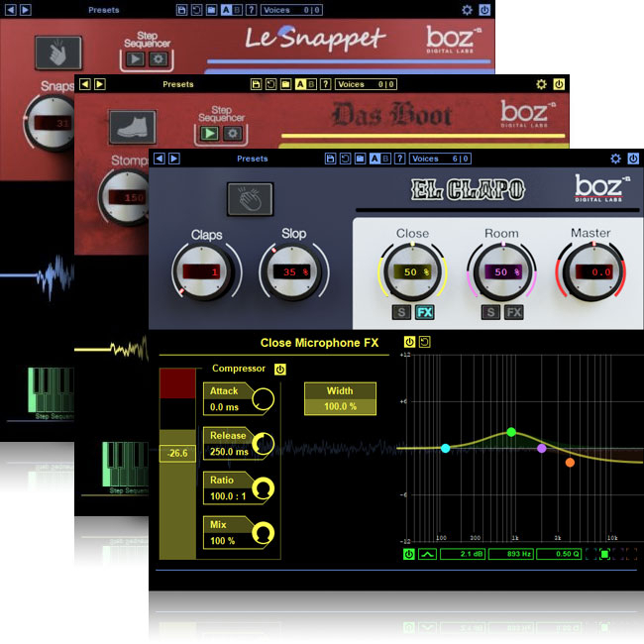Solo the Close microphone
Image resolution: width=644 pixels, height=644 pixels.
click(401, 312)
